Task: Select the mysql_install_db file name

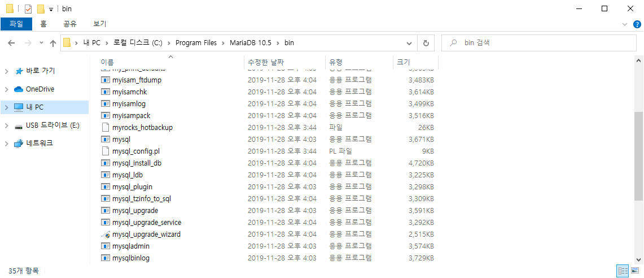Action: pos(137,163)
